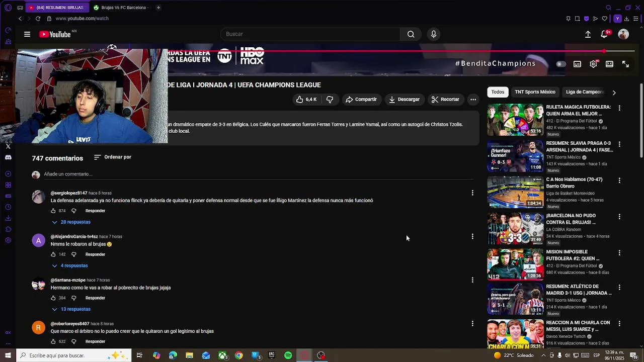Toggle subtitles on the video player
This screenshot has width=644, height=362.
577,64
